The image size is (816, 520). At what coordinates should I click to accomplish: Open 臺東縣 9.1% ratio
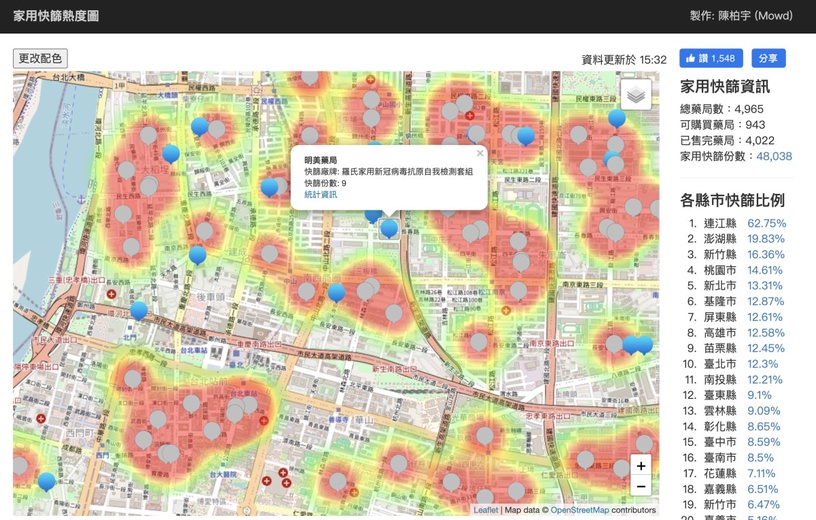[x=760, y=395]
